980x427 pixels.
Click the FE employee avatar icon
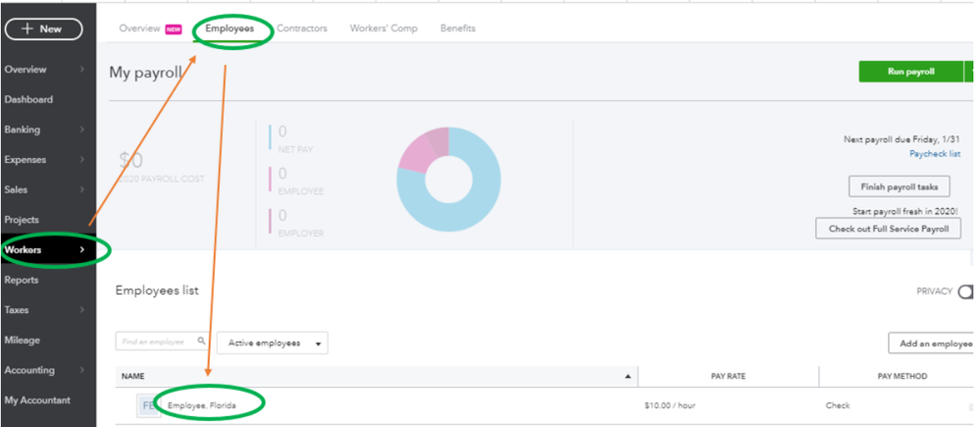click(149, 405)
